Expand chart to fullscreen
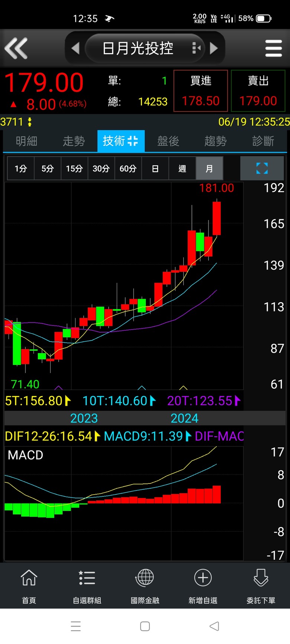This screenshot has width=290, height=644. pos(262,168)
